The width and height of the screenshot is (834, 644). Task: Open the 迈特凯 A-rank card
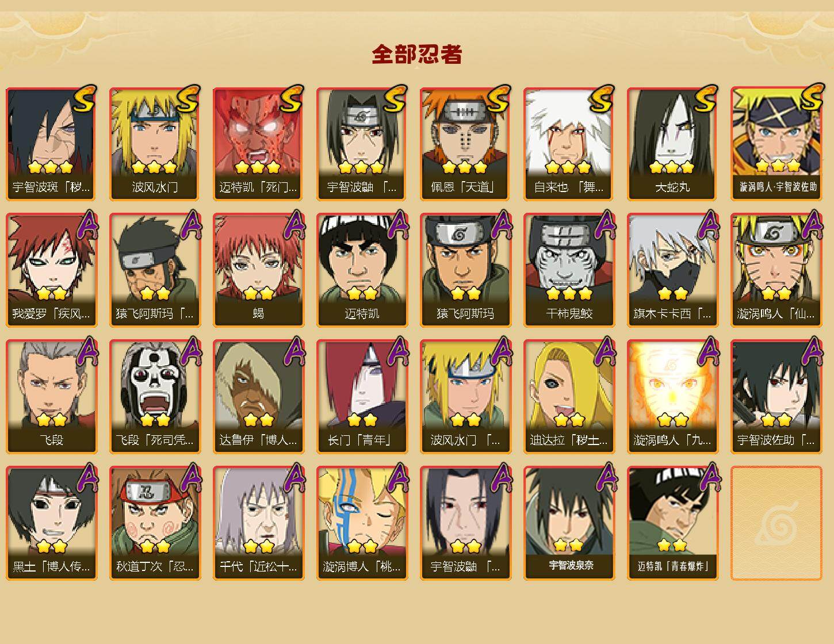[x=362, y=270]
